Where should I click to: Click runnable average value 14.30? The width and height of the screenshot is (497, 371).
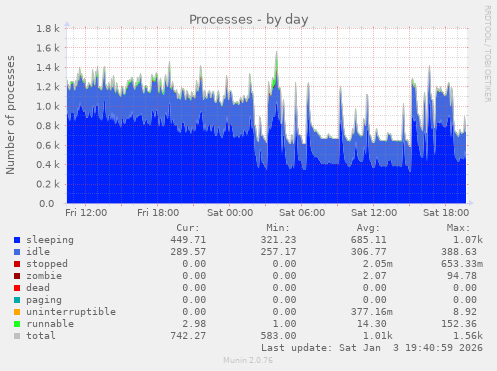point(372,324)
